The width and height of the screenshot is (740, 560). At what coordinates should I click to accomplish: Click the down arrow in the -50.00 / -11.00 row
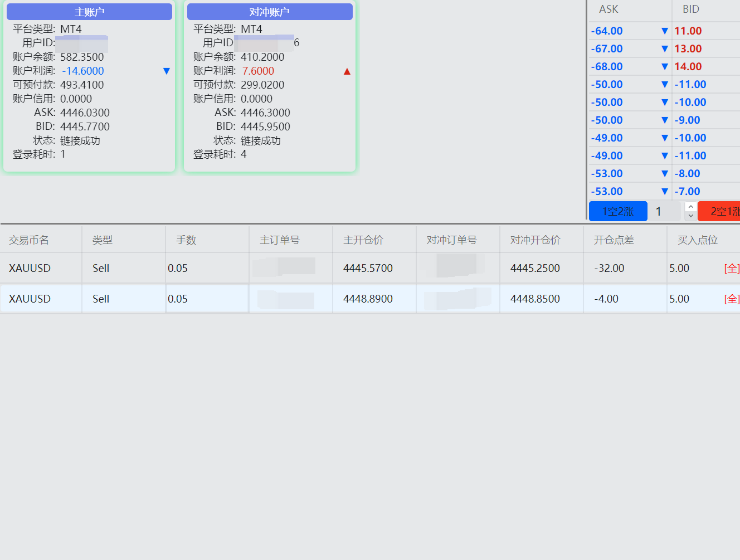point(664,85)
